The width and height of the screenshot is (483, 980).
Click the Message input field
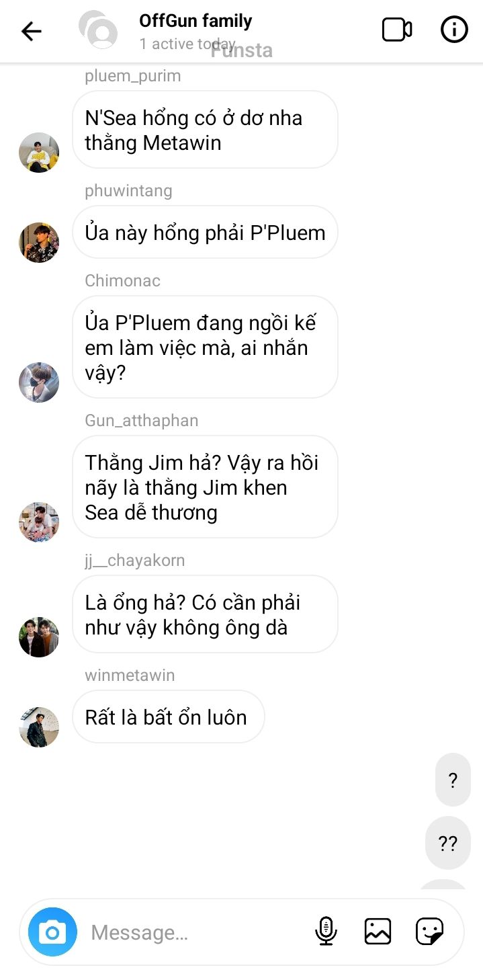[x=195, y=932]
